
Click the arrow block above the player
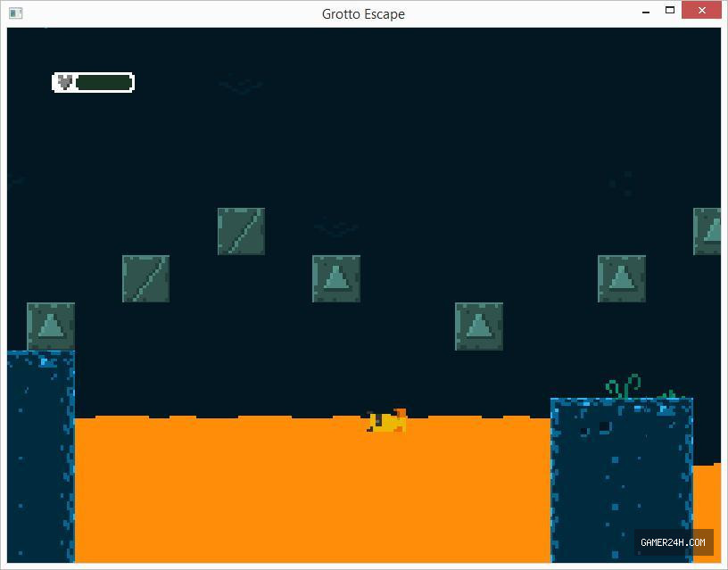tap(336, 278)
